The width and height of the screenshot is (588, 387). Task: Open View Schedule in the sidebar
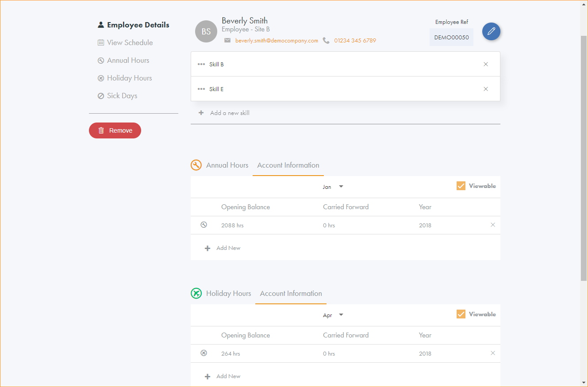point(130,42)
